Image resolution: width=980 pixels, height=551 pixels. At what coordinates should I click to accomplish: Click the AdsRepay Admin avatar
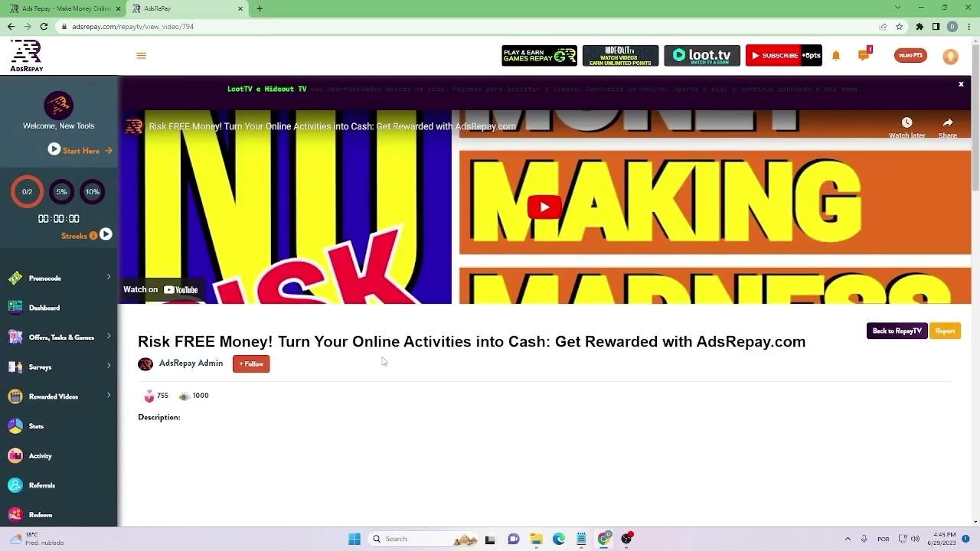click(x=145, y=364)
